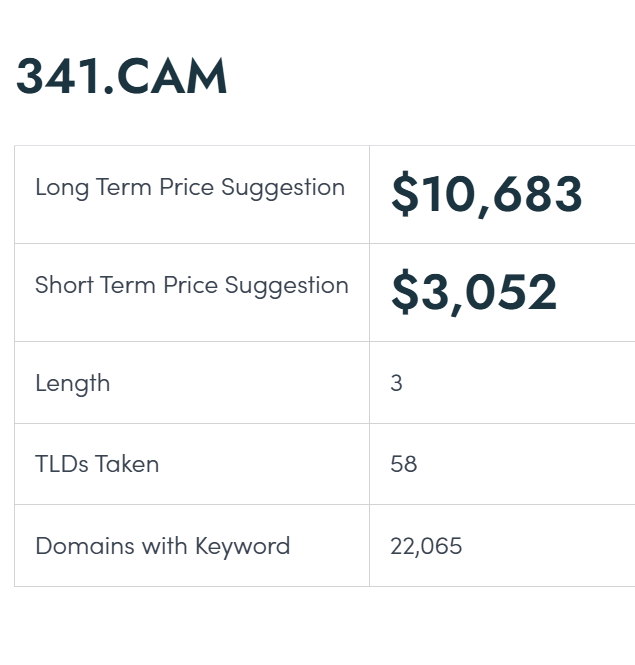Viewport: 635px width, 665px height.
Task: Click the CAM extension in the heading
Action: (172, 76)
